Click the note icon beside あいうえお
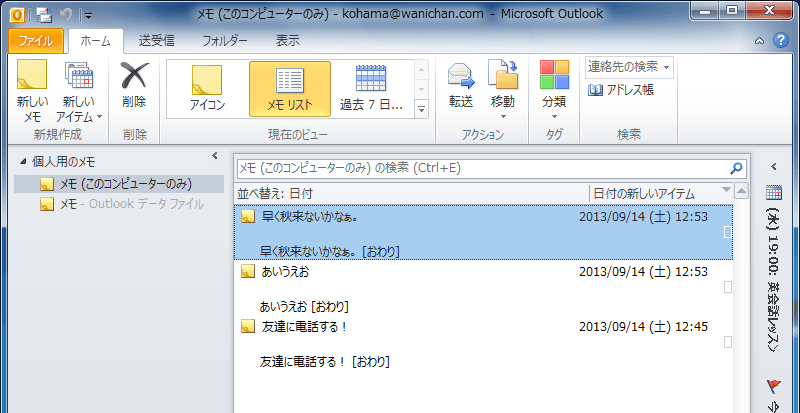Image resolution: width=800 pixels, height=413 pixels. pyautogui.click(x=247, y=272)
